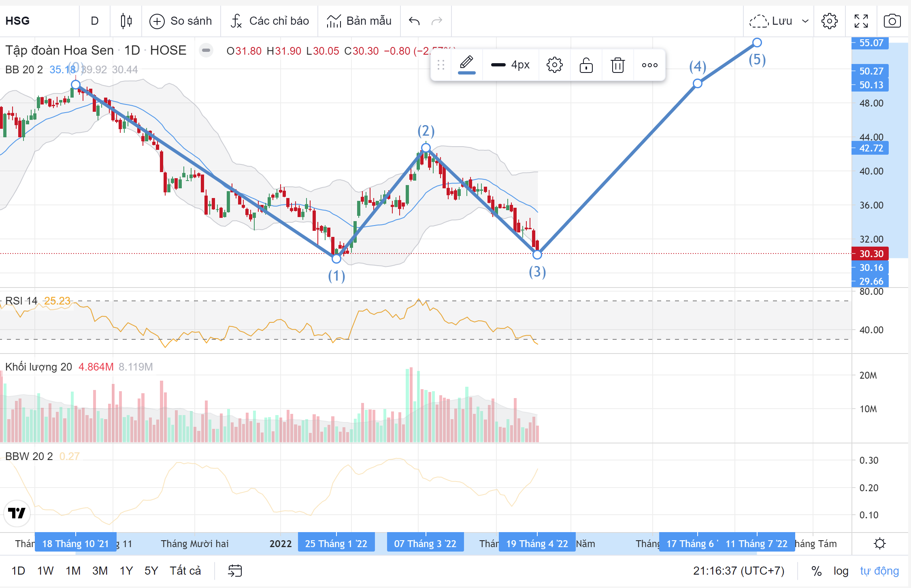
Task: Click the TradingView logo
Action: point(17,513)
